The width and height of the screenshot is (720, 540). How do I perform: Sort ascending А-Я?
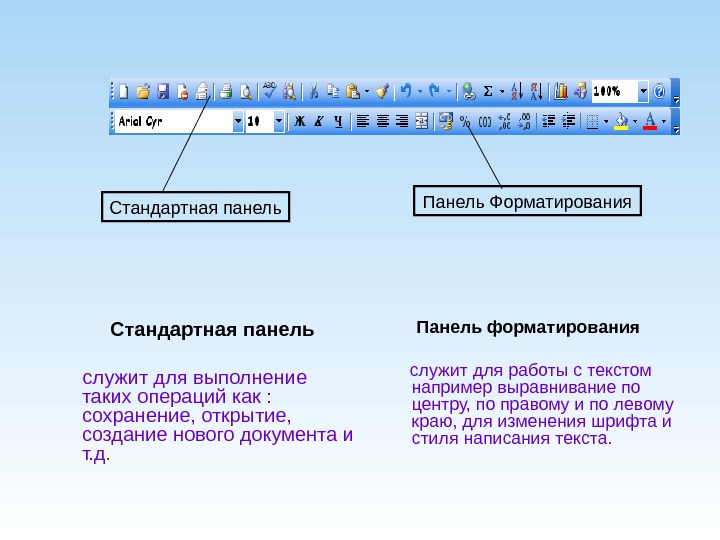[x=517, y=91]
